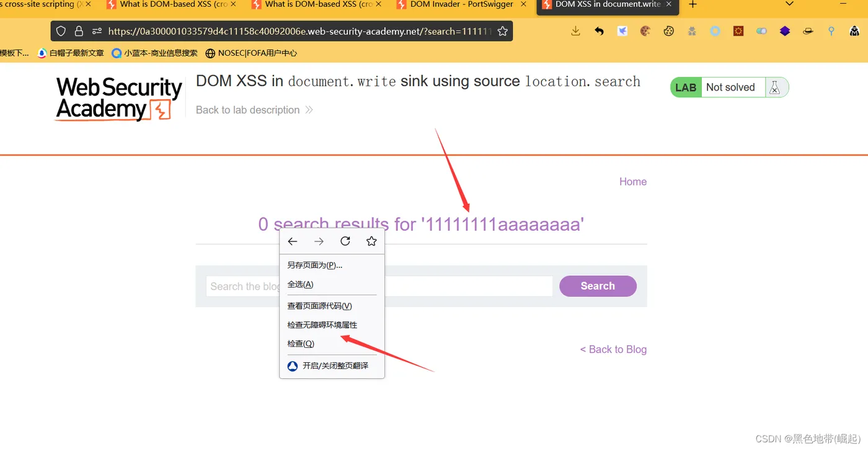Open the purple stacked layers extension icon
Viewport: 868px width, 449px height.
point(785,31)
